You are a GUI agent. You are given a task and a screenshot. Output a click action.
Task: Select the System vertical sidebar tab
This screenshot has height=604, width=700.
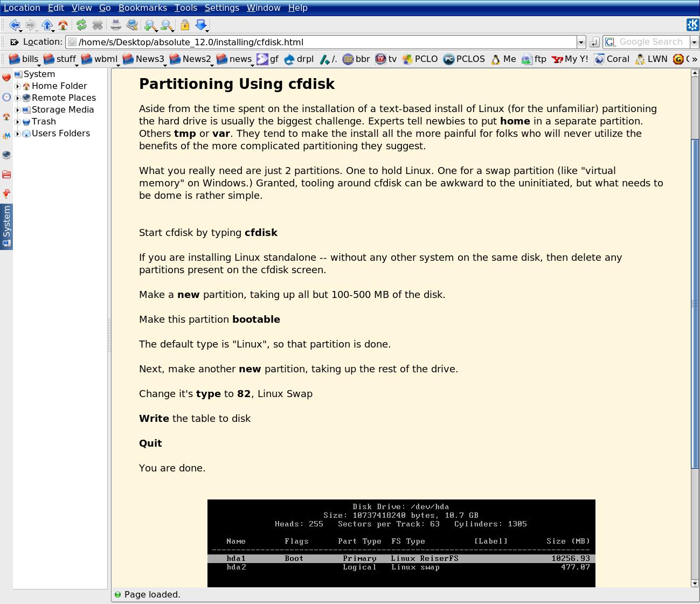[6, 226]
